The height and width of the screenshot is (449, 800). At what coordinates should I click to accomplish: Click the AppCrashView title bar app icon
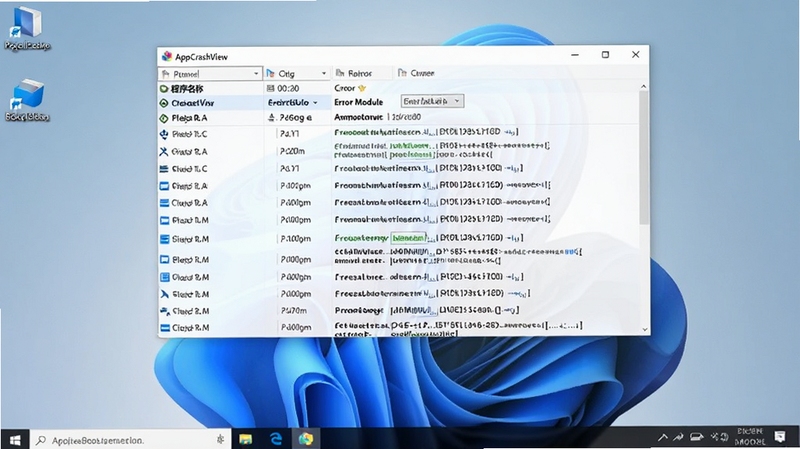167,56
